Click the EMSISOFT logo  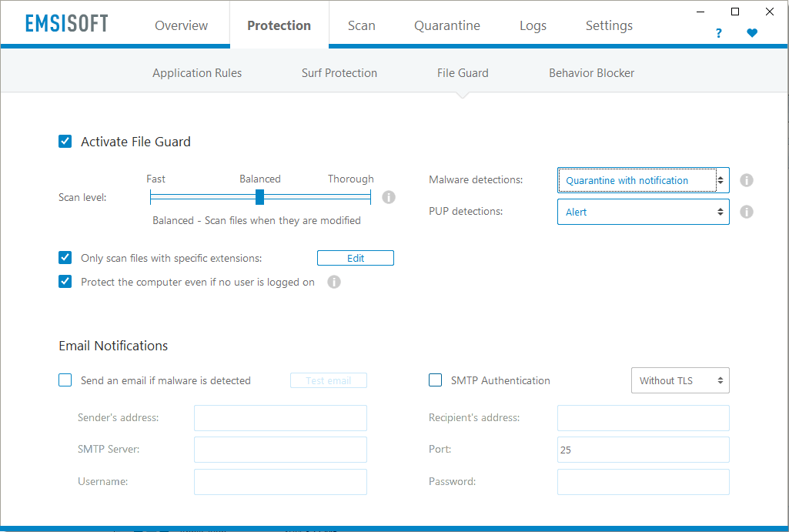pos(66,24)
